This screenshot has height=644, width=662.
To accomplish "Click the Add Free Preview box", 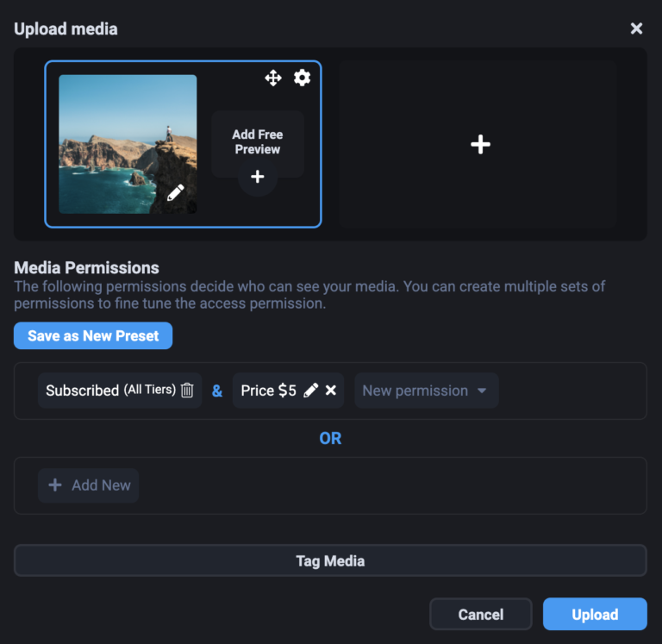I will 258,144.
